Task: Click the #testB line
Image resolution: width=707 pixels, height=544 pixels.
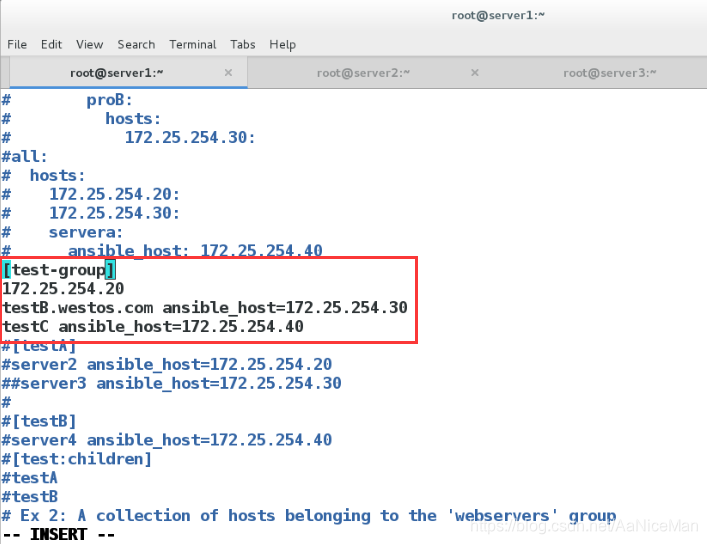Action: pyautogui.click(x=30, y=497)
